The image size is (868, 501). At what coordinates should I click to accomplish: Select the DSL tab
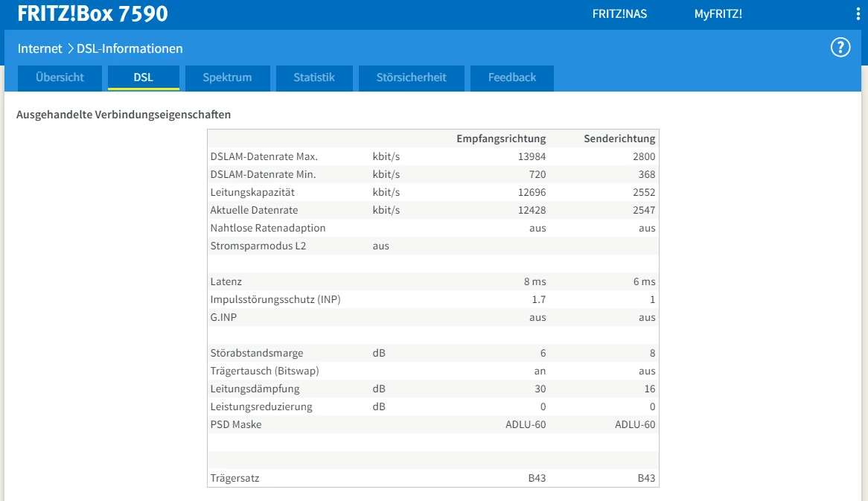point(143,77)
